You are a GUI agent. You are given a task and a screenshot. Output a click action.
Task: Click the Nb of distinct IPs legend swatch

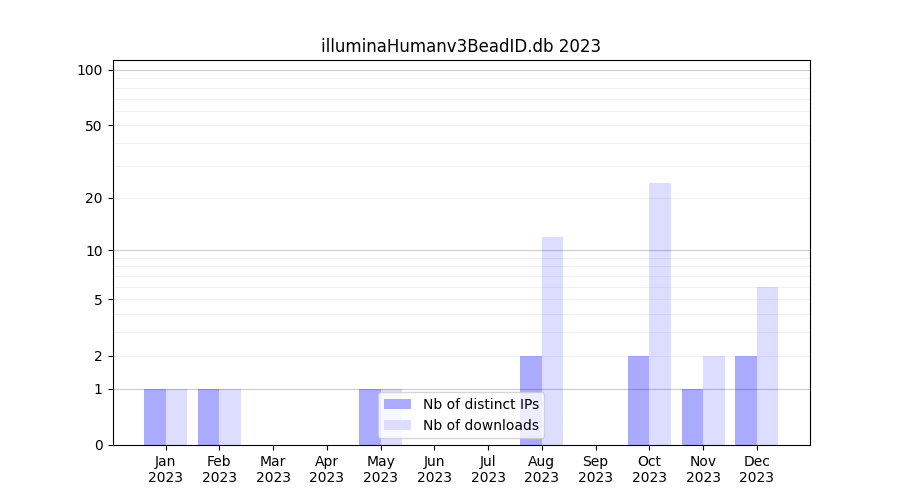[397, 404]
